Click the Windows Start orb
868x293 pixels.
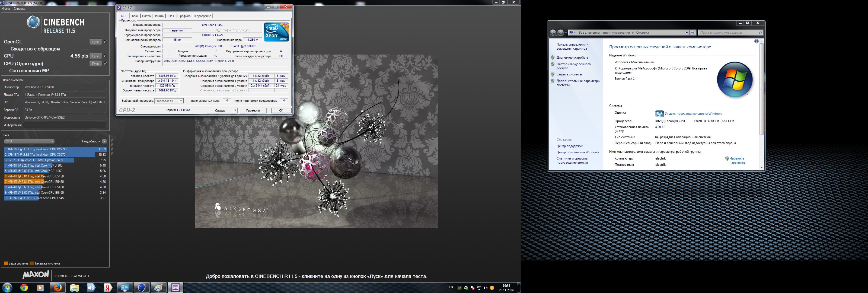click(x=7, y=288)
